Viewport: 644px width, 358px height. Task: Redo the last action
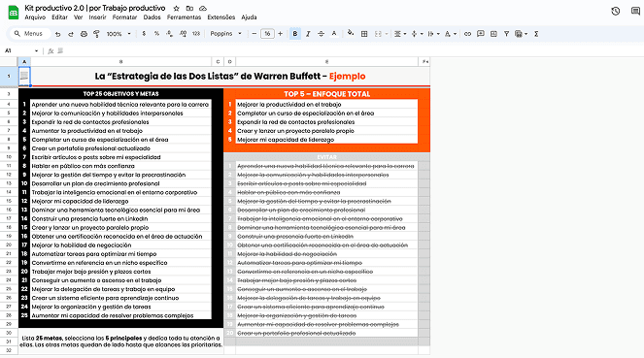pos(71,34)
